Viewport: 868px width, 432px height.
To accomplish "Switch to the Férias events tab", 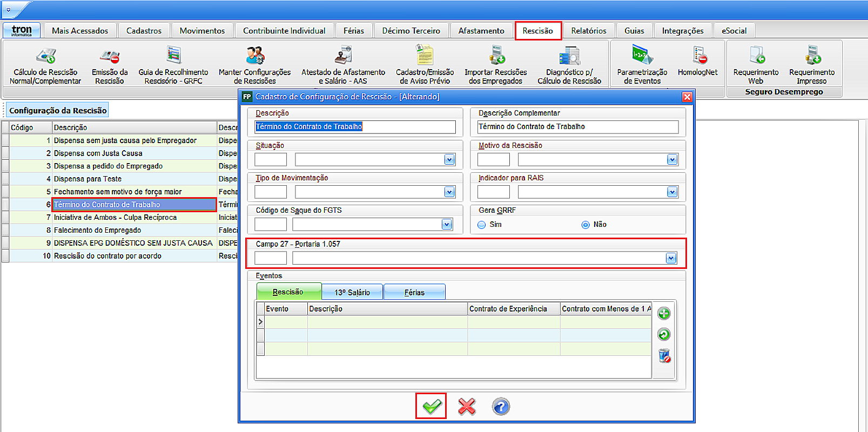I will pos(414,292).
